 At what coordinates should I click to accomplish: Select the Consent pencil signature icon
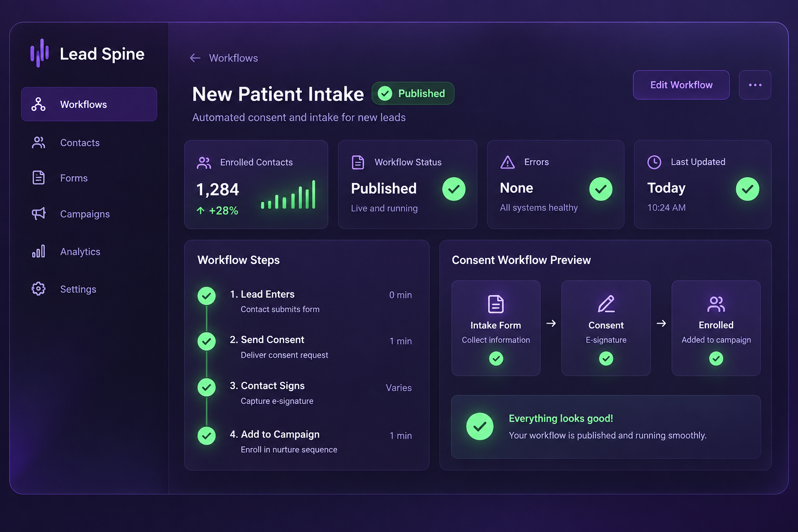point(606,304)
